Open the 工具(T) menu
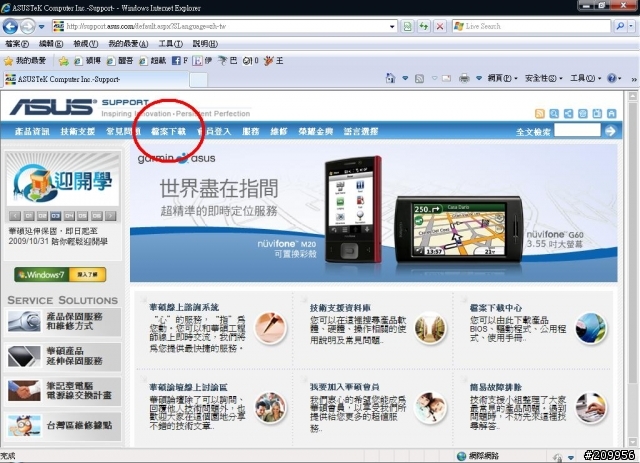Screen dimensions: 640x463 pyautogui.click(x=170, y=44)
